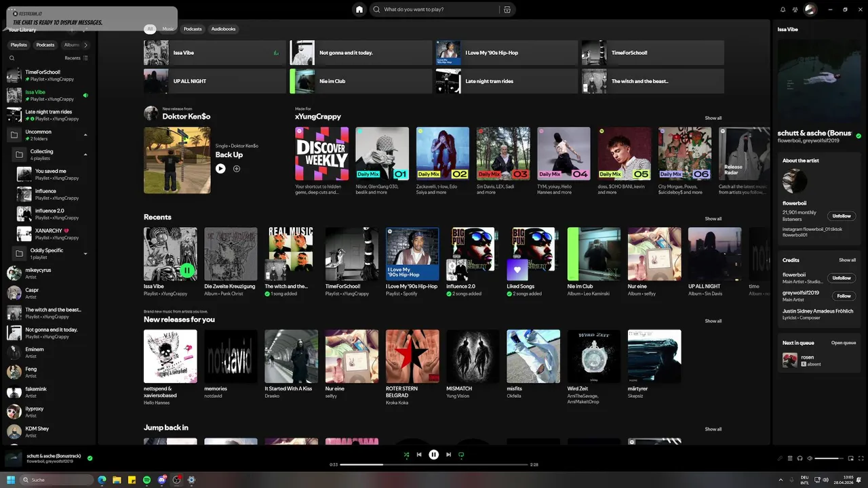The width and height of the screenshot is (868, 488).
Task: Skip to previous track
Action: [x=419, y=455]
